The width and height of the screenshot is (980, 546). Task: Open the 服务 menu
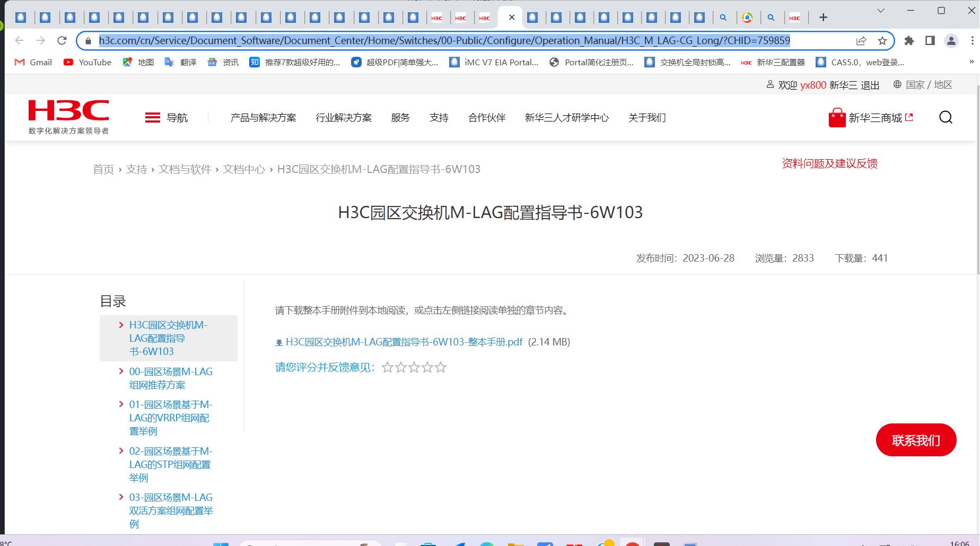point(400,117)
